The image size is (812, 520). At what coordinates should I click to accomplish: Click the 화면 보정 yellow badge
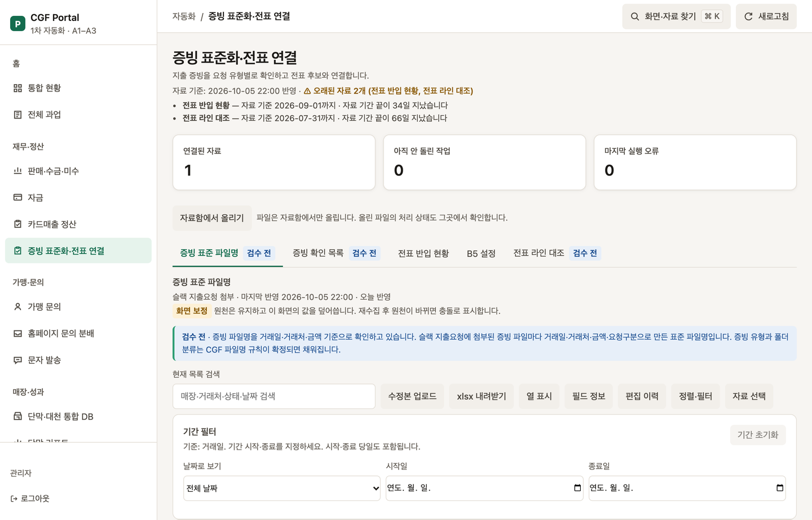coord(192,311)
